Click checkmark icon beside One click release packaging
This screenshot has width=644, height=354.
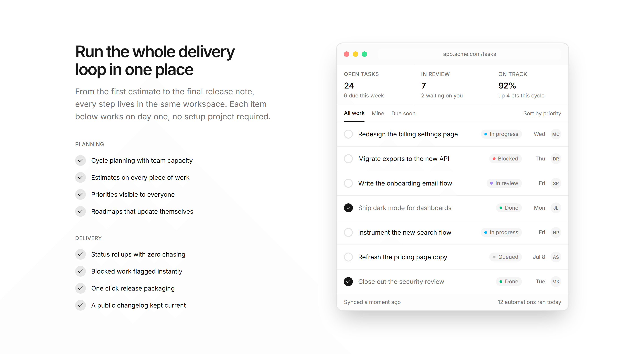(x=80, y=288)
